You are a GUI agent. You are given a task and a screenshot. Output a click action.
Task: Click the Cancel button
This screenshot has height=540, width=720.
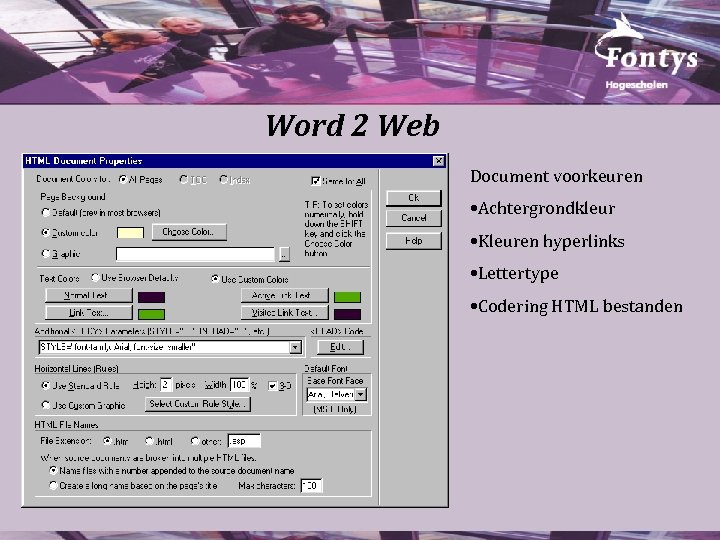pos(414,218)
